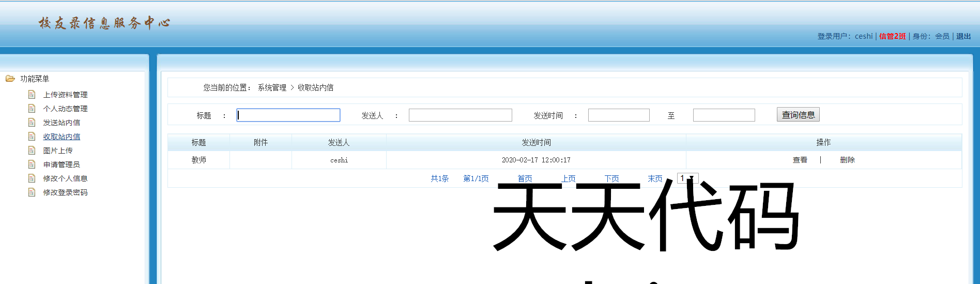
Task: Open the page number dropdown
Action: pyautogui.click(x=687, y=178)
